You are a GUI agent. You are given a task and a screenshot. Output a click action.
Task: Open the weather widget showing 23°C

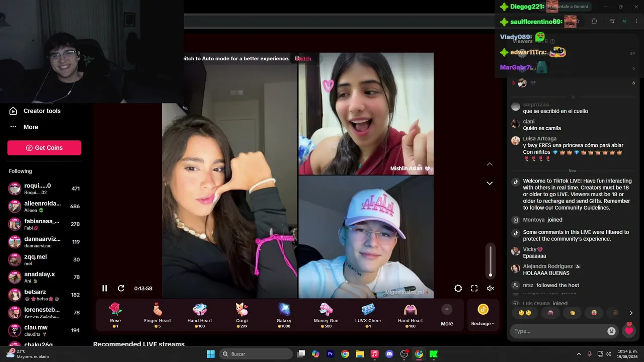click(x=28, y=354)
